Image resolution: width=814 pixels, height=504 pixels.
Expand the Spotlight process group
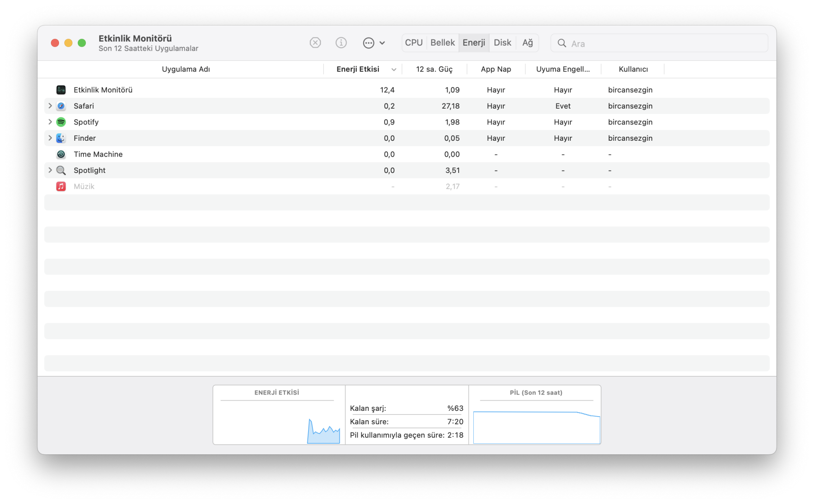click(x=50, y=170)
